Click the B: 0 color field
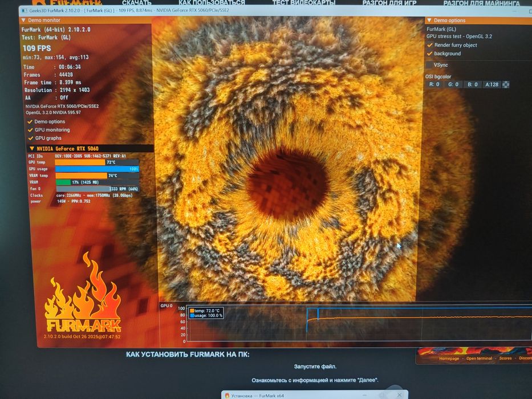The height and width of the screenshot is (399, 532). click(x=472, y=84)
